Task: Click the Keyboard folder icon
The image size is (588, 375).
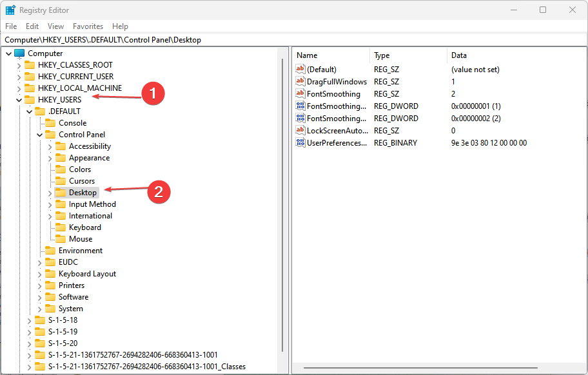Action: click(x=61, y=228)
